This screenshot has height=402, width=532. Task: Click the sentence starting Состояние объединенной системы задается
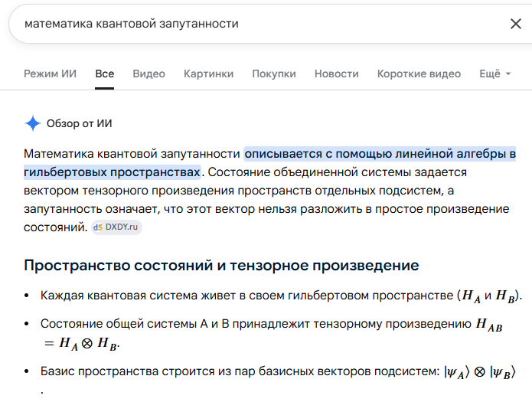[266, 200]
